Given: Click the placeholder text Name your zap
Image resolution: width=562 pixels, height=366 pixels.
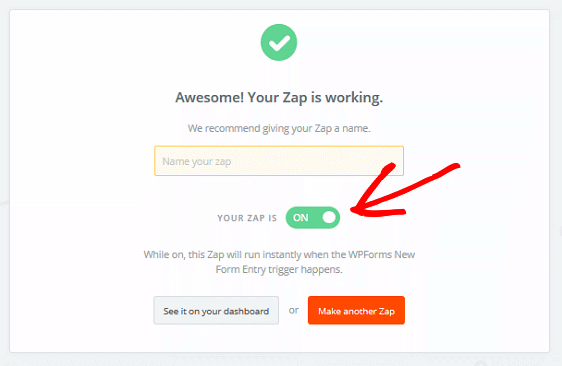Looking at the screenshot, I should [x=197, y=161].
